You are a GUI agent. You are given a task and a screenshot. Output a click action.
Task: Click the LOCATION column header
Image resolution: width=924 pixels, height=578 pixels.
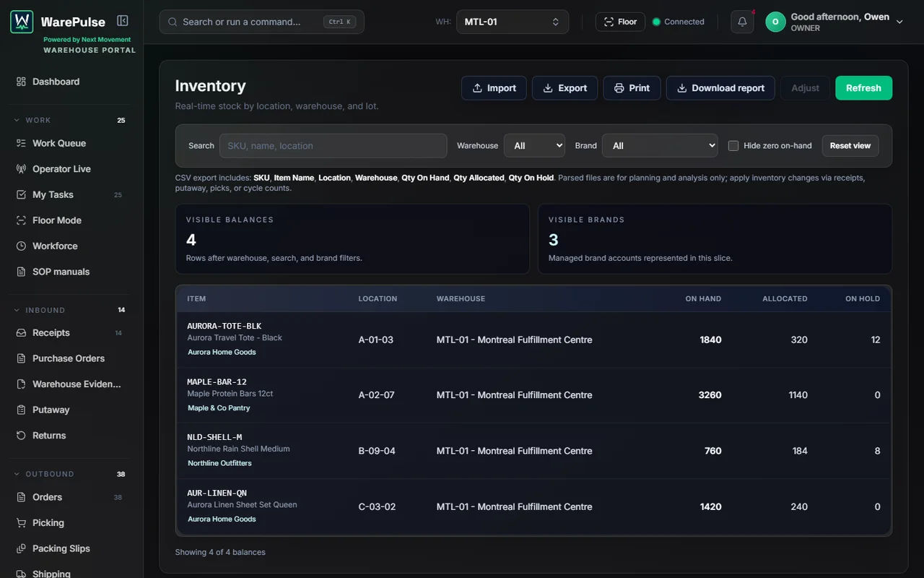pyautogui.click(x=378, y=298)
